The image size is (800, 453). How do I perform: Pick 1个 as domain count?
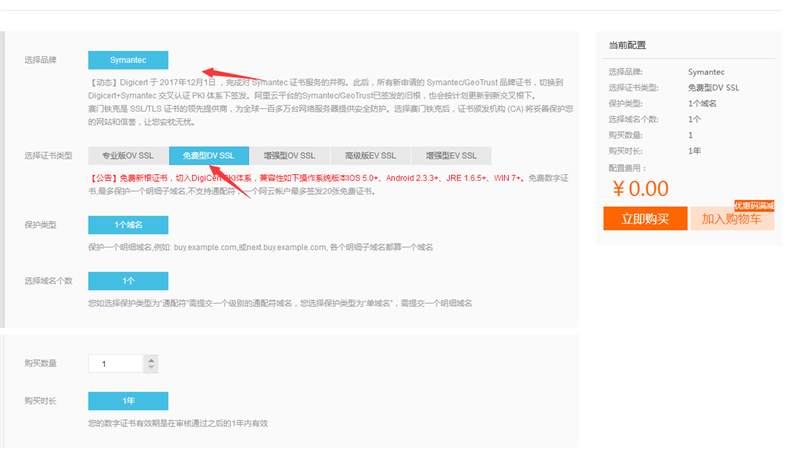(128, 281)
